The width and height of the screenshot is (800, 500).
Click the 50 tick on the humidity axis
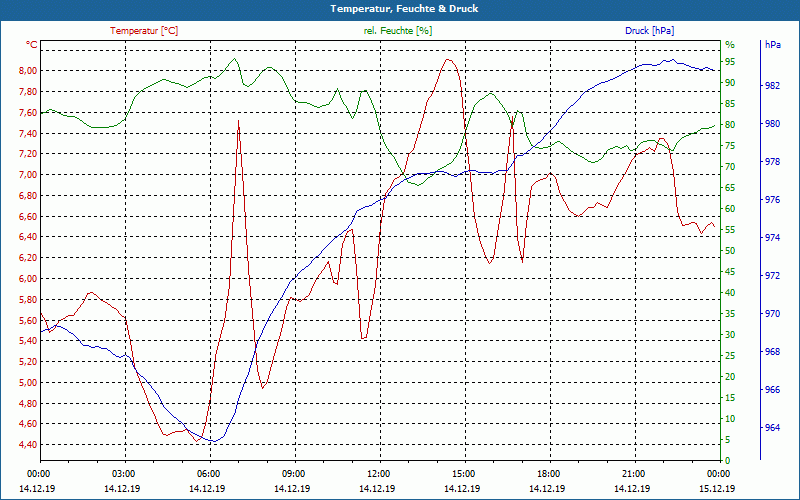[x=730, y=251]
